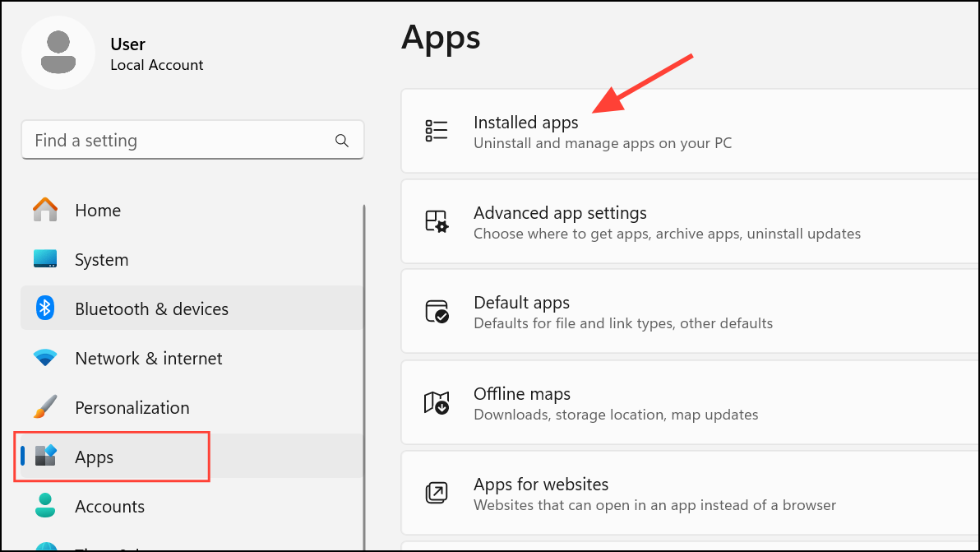Open the Home settings page
This screenshot has height=552, width=980.
[97, 211]
